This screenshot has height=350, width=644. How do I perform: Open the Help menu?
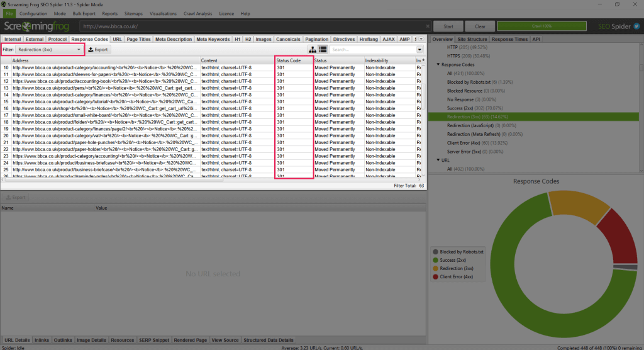(245, 14)
